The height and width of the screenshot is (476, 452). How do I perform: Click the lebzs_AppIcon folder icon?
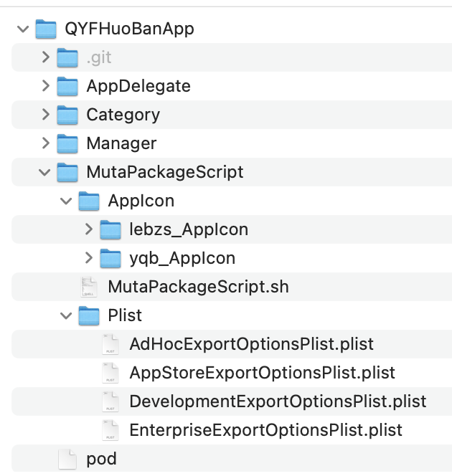[110, 229]
